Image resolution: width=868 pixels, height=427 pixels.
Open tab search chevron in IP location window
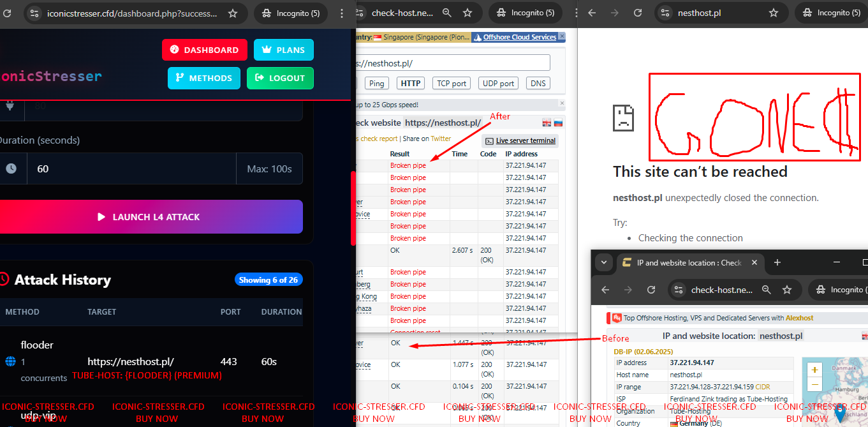tap(603, 262)
